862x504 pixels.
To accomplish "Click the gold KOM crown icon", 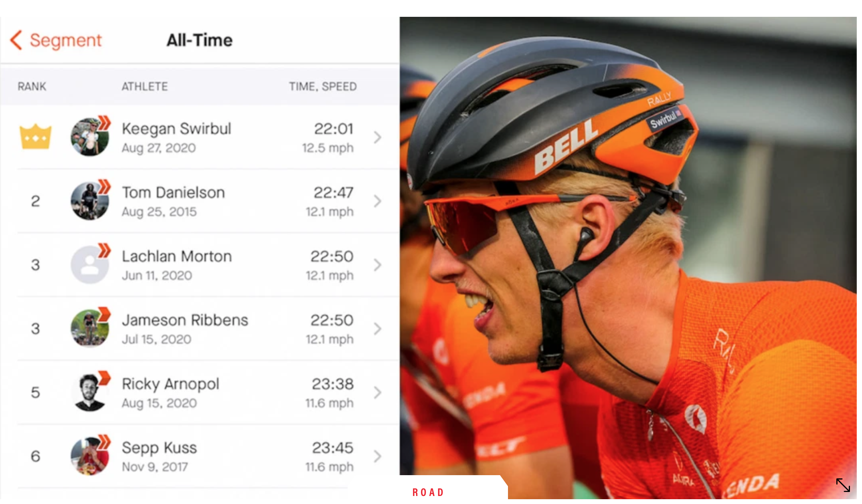I will pyautogui.click(x=35, y=137).
